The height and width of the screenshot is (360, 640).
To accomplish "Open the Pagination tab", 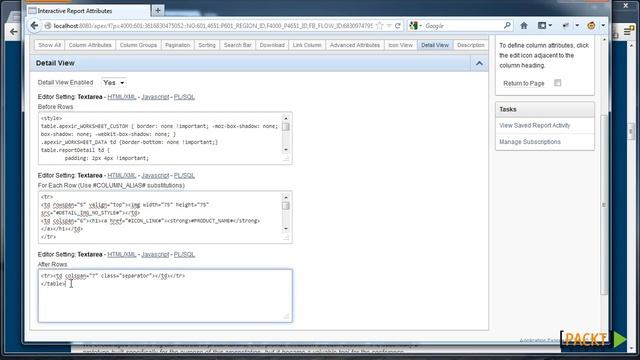I will point(178,45).
